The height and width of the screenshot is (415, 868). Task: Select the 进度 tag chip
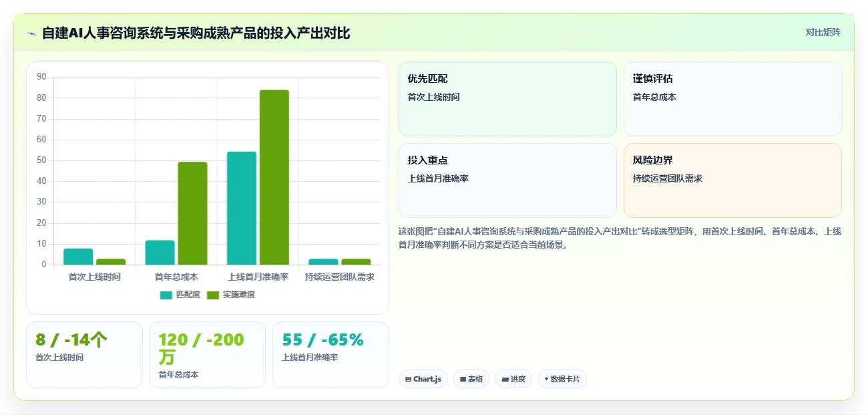tap(513, 379)
